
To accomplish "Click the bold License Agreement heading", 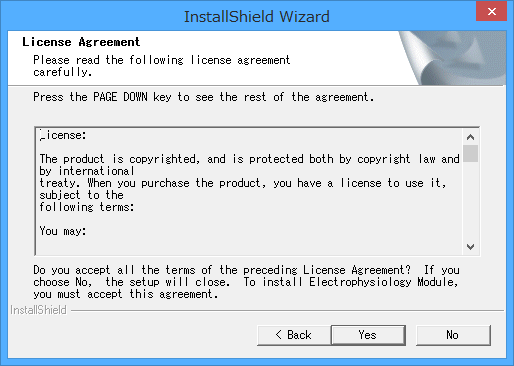I will [81, 42].
